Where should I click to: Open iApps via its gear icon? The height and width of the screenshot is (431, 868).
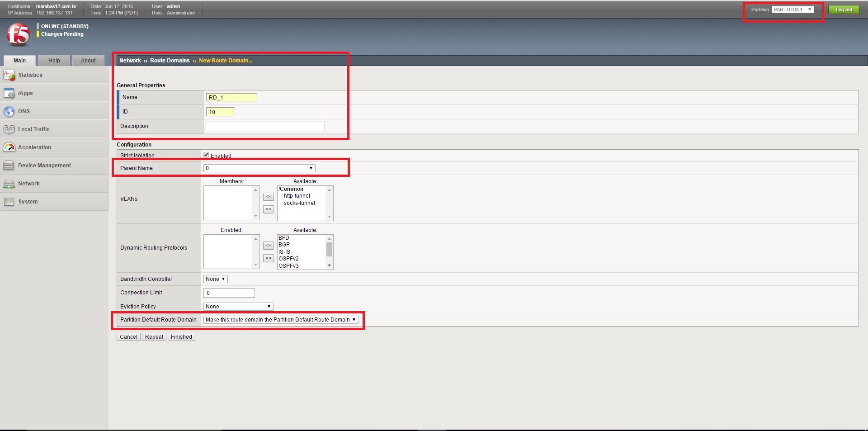[x=9, y=93]
